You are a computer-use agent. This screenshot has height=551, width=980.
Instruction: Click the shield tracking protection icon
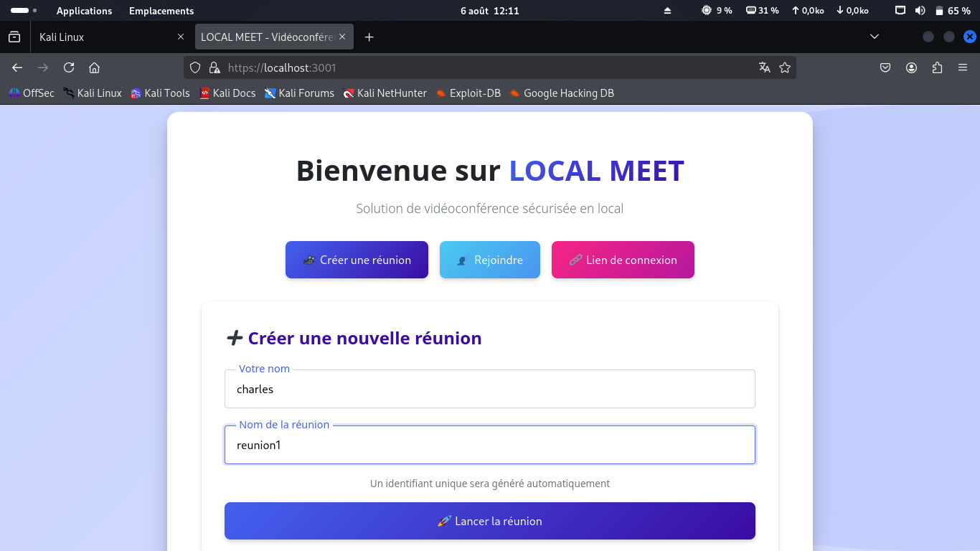coord(194,67)
